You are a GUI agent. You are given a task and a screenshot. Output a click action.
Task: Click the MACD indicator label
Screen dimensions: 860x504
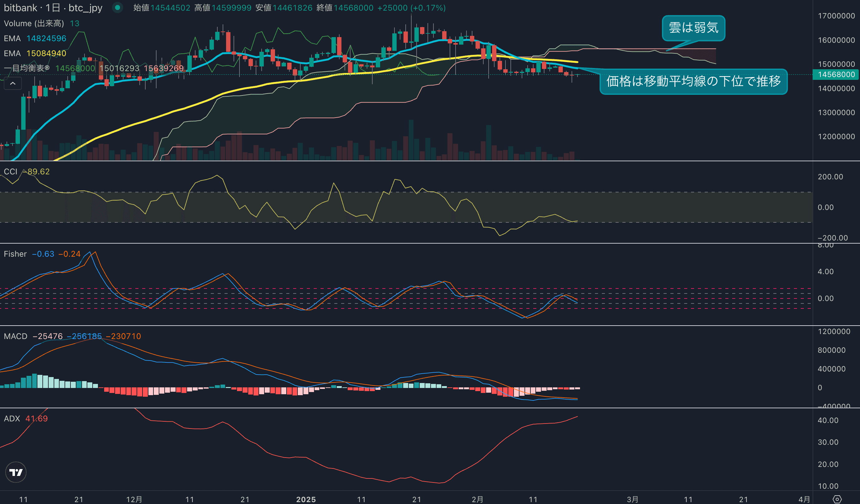(15, 336)
